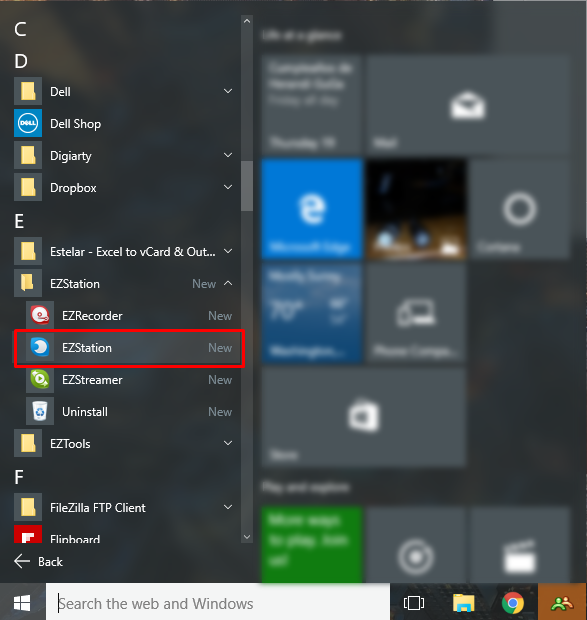This screenshot has height=620, width=587.
Task: Click the Dropbox folder icon
Action: coord(28,187)
